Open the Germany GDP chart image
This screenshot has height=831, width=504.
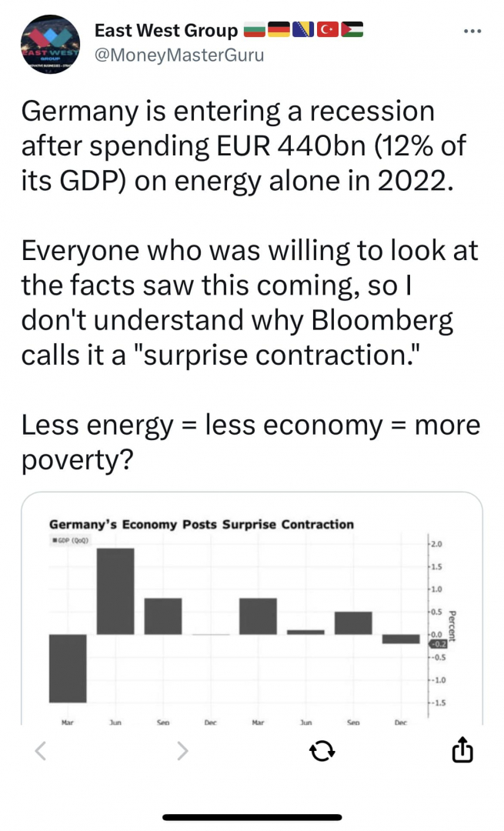pos(252,609)
